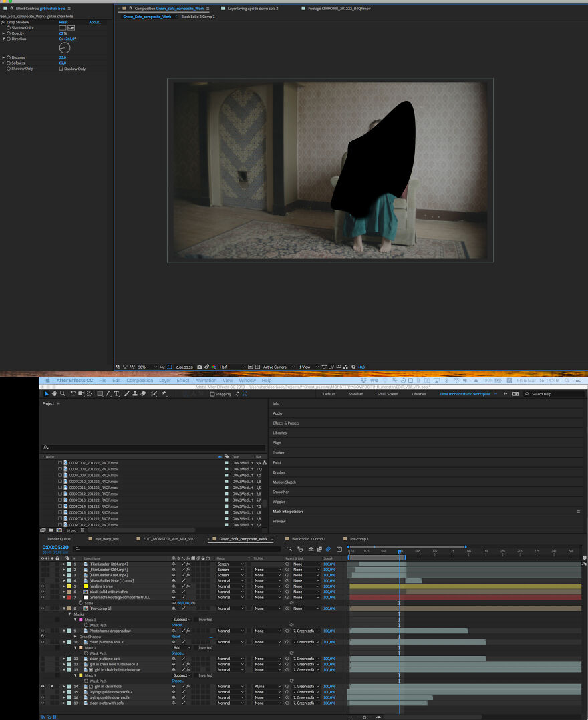
Task: Hide the 'girl in chair hole' layer
Action: point(43,686)
